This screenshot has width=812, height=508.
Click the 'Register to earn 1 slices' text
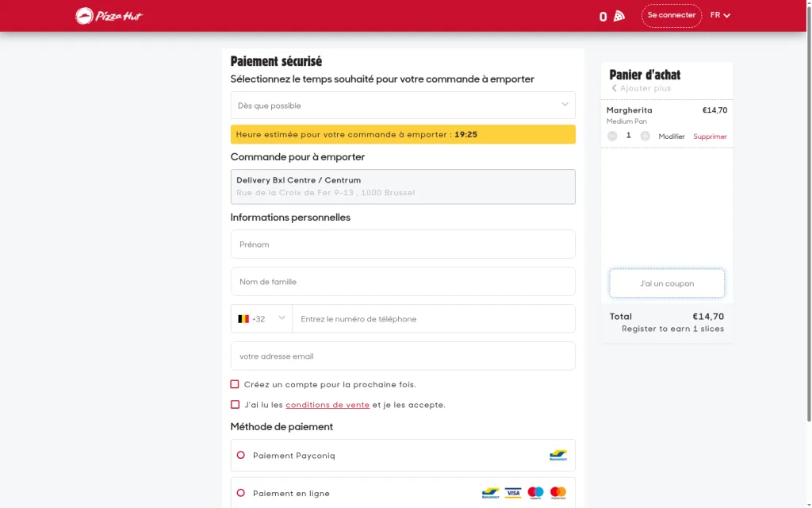672,329
